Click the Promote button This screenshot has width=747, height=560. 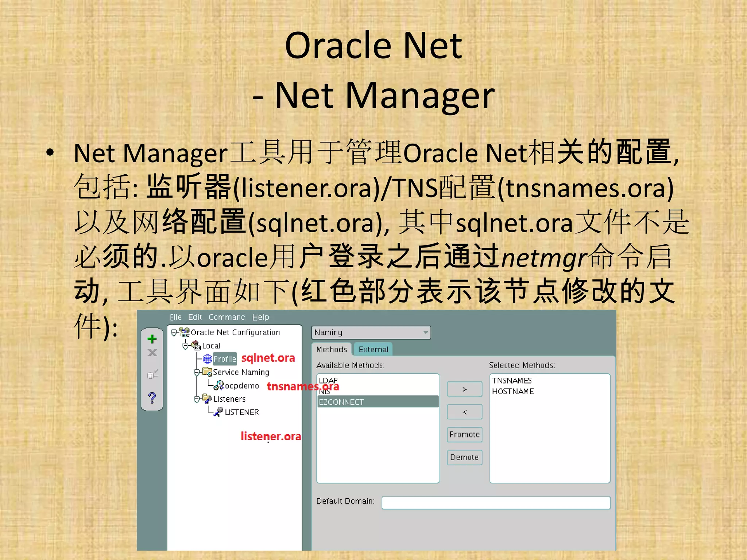[465, 435]
